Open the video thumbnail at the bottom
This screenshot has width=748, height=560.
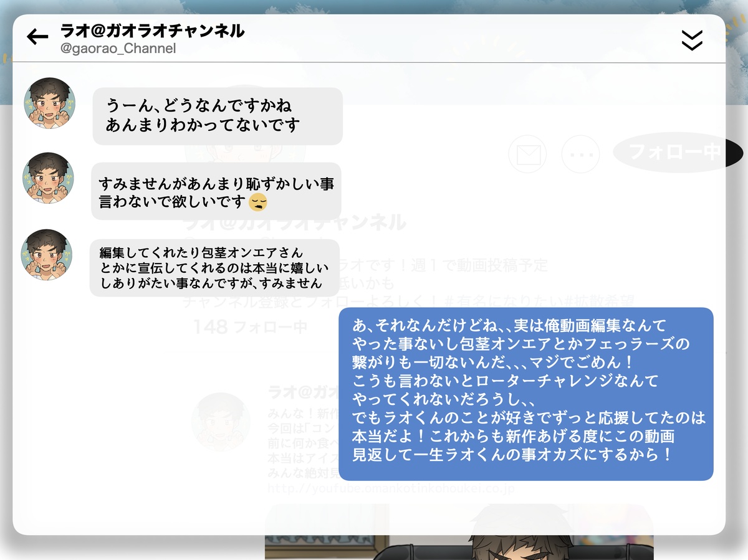(459, 532)
